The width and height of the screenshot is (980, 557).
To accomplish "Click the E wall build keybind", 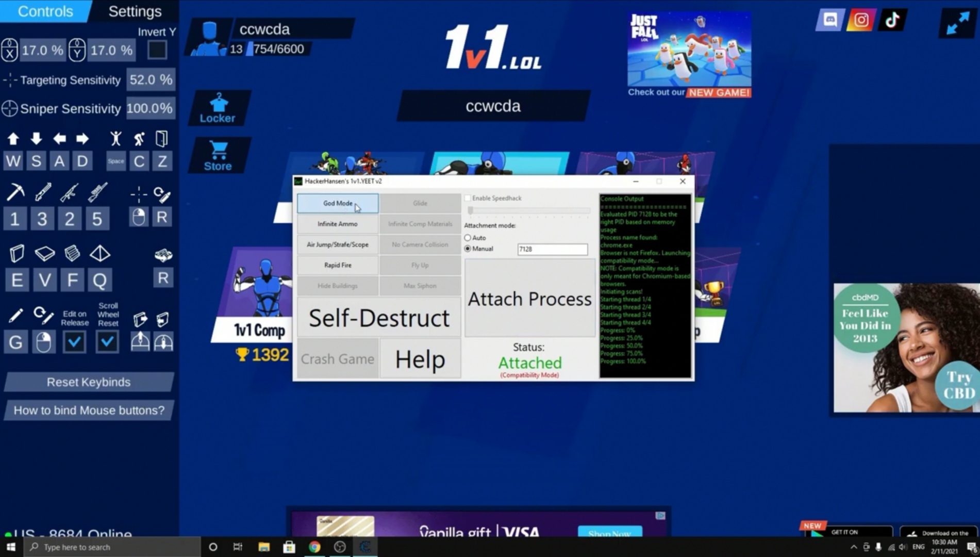I will tap(17, 280).
